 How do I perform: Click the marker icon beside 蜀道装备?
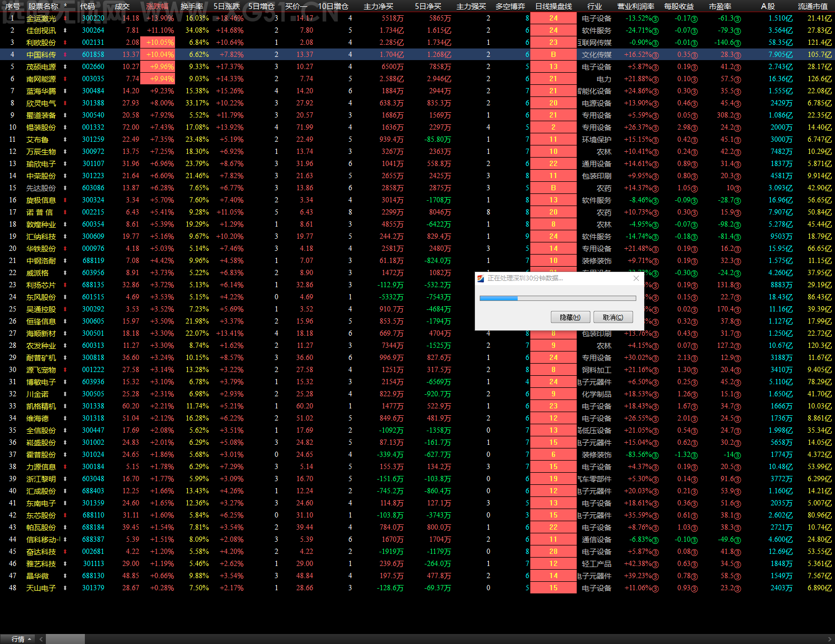65,115
